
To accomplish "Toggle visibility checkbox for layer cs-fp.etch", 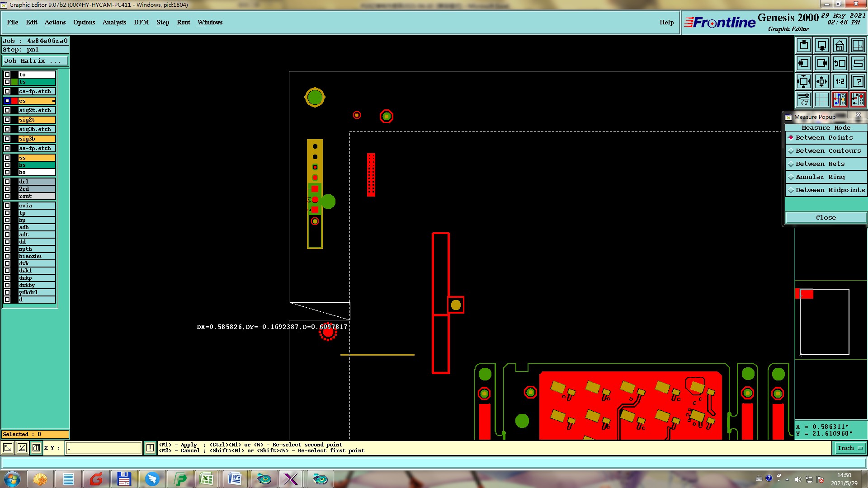I will tap(7, 91).
